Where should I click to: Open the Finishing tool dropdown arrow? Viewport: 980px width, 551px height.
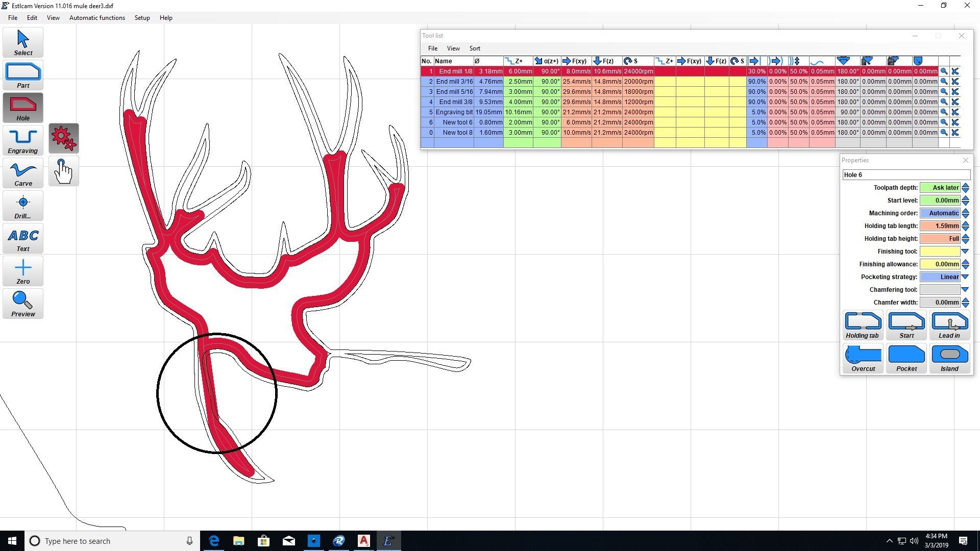[965, 252]
